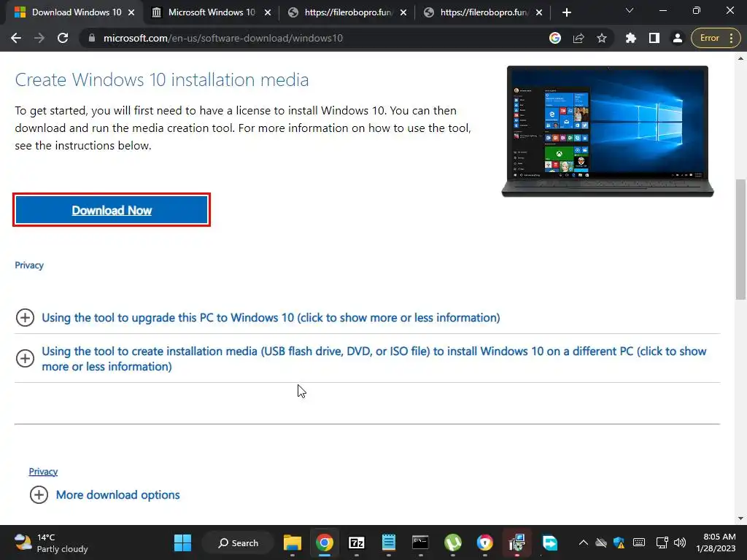Expand 'Using the tool to upgrade this PC'

click(271, 318)
